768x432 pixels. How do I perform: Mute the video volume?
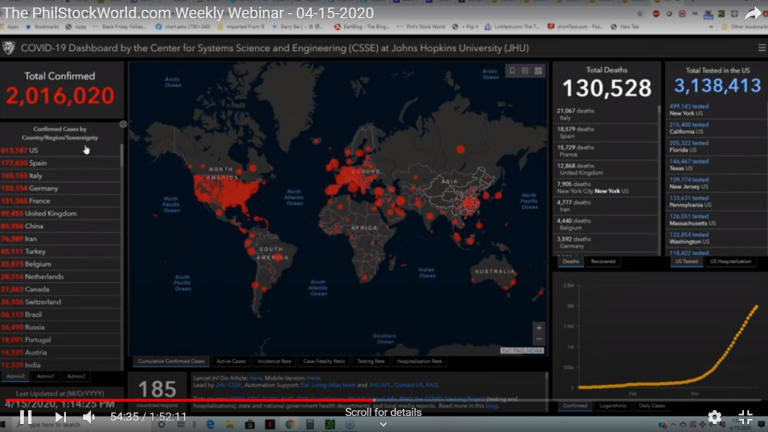(x=89, y=417)
